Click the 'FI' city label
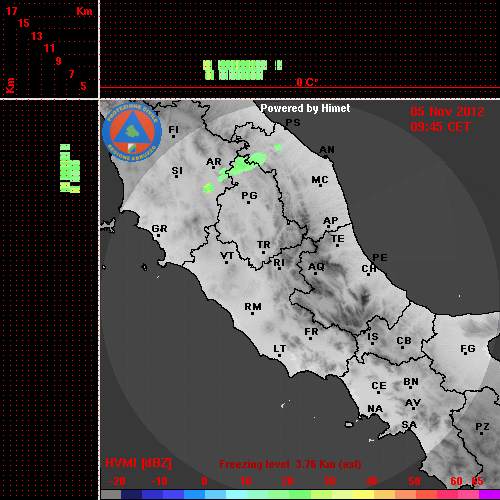The height and width of the screenshot is (500, 500). click(x=173, y=129)
